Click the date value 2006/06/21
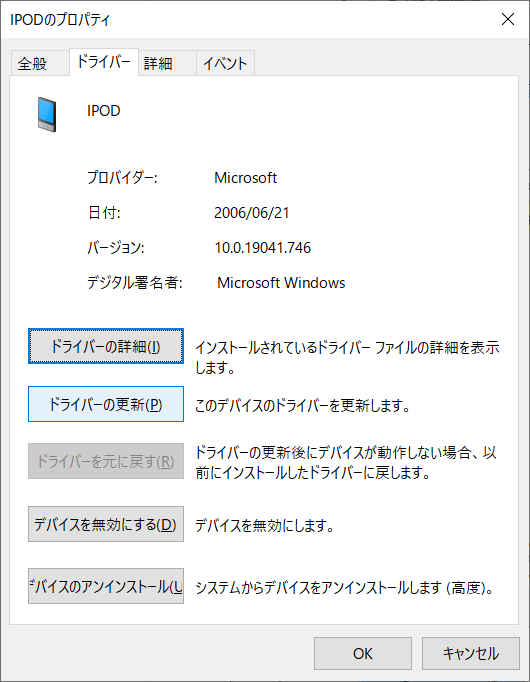This screenshot has height=682, width=530. (x=251, y=213)
